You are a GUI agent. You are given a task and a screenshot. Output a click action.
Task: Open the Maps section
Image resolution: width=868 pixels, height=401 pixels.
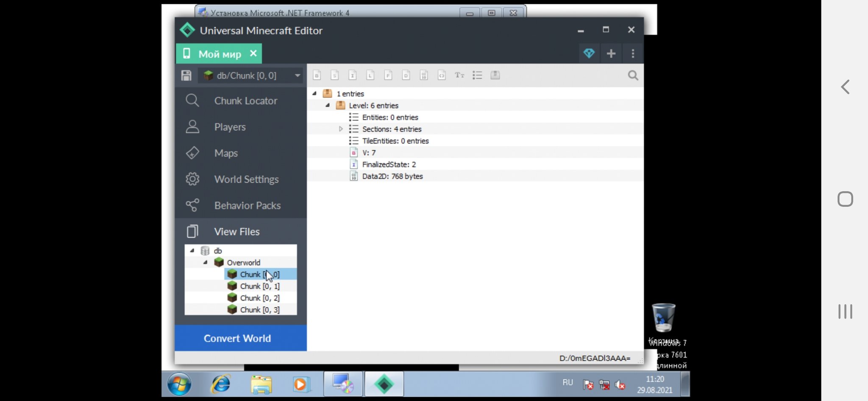tap(241, 153)
